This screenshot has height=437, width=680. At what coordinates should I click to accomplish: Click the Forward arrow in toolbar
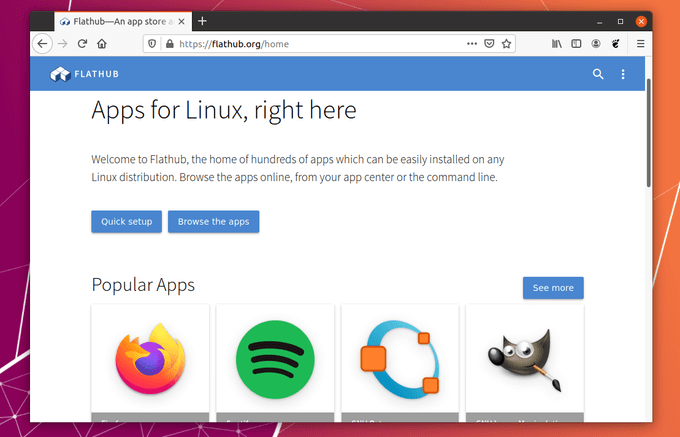click(63, 44)
